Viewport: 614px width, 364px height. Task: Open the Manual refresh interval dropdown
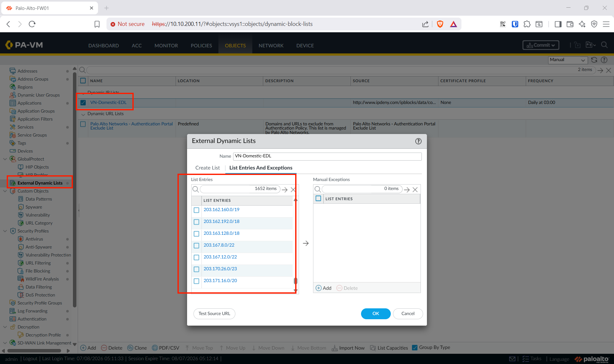point(568,60)
